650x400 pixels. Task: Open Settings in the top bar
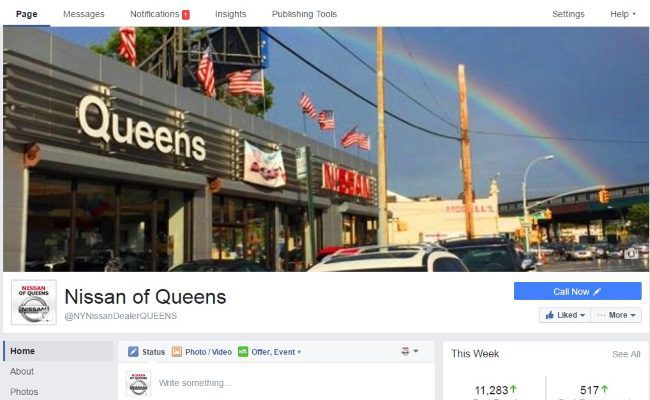(x=568, y=14)
